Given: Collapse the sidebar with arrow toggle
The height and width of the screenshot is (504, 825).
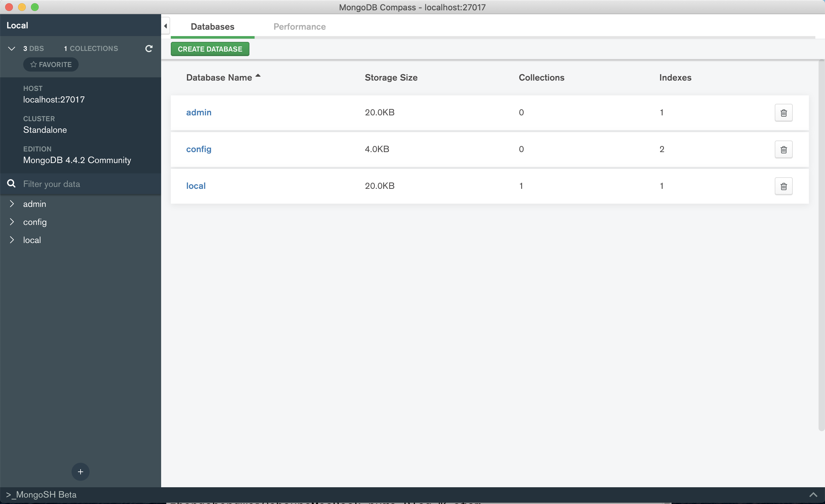Looking at the screenshot, I should coord(165,26).
